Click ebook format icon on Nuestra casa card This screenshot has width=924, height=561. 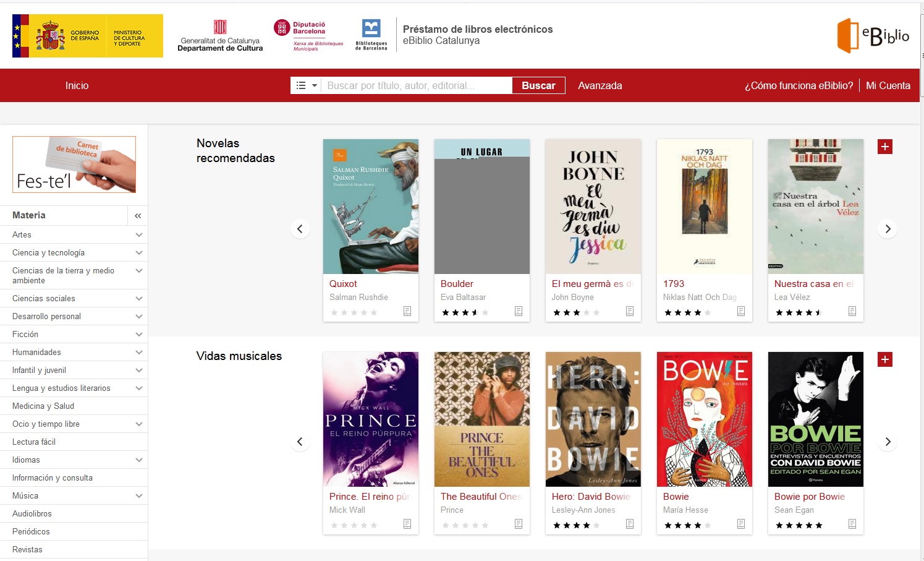(852, 311)
